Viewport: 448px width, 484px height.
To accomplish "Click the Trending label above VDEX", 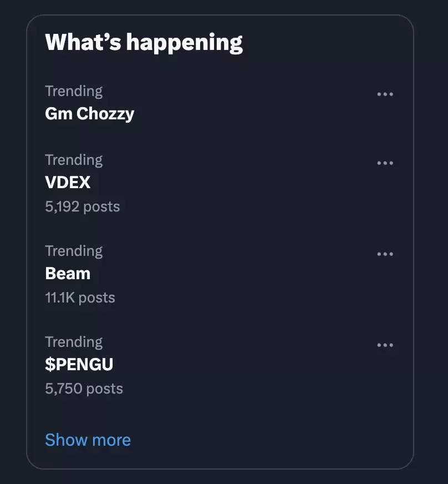I will point(74,160).
